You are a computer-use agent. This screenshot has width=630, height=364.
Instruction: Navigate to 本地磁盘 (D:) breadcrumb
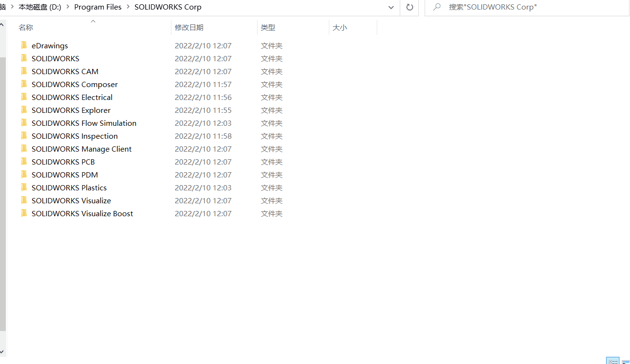tap(40, 7)
